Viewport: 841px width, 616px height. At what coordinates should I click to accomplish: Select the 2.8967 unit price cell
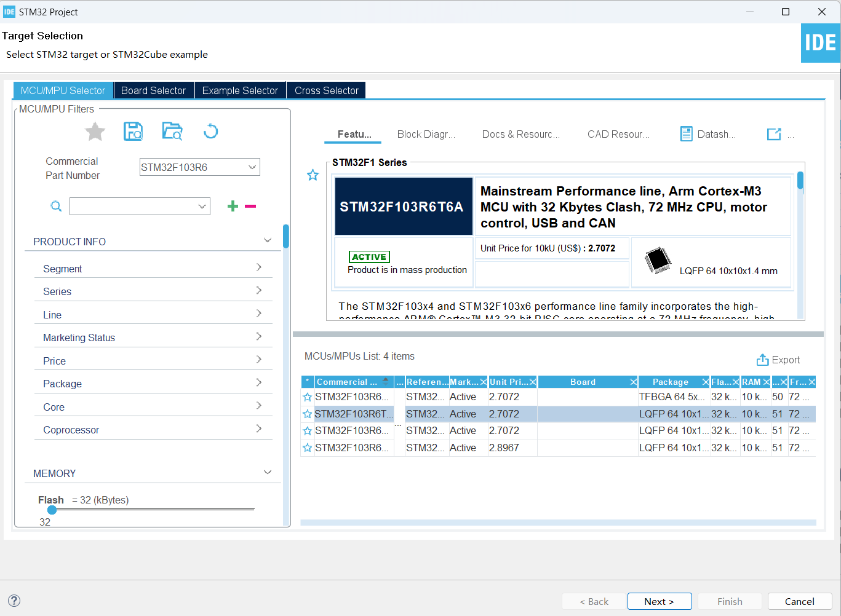[x=512, y=448]
